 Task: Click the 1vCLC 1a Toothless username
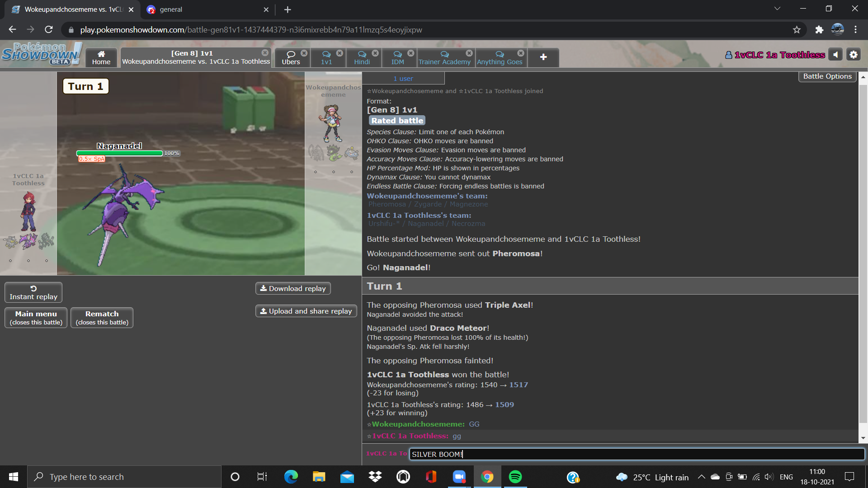[775, 55]
